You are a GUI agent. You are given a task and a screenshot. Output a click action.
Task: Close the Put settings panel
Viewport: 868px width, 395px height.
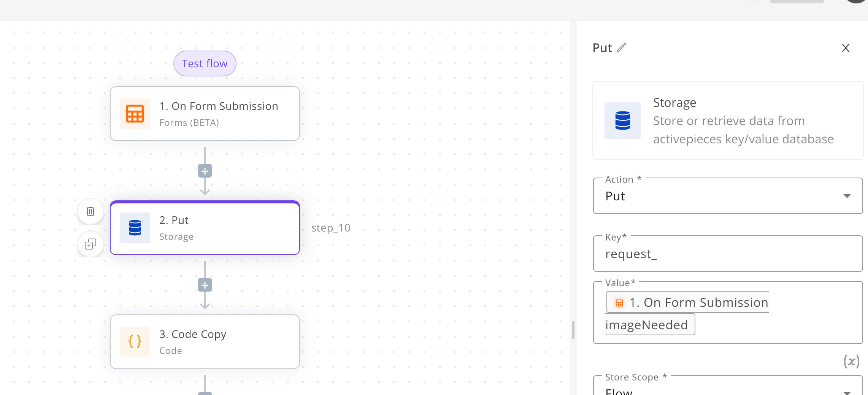[x=845, y=48]
